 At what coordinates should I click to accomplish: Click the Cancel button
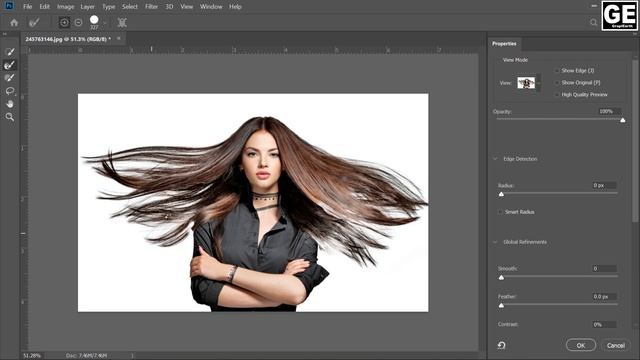pos(616,345)
